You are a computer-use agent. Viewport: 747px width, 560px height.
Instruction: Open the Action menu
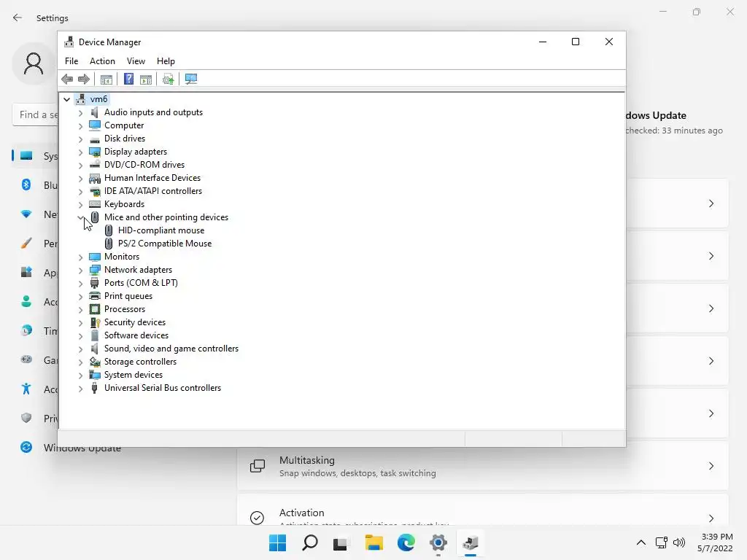(x=102, y=61)
